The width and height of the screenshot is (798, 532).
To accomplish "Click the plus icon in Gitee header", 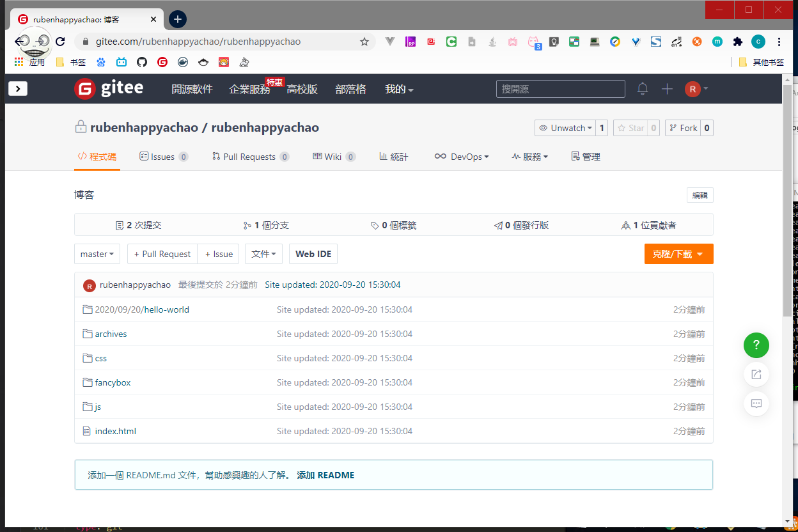I will (x=667, y=89).
